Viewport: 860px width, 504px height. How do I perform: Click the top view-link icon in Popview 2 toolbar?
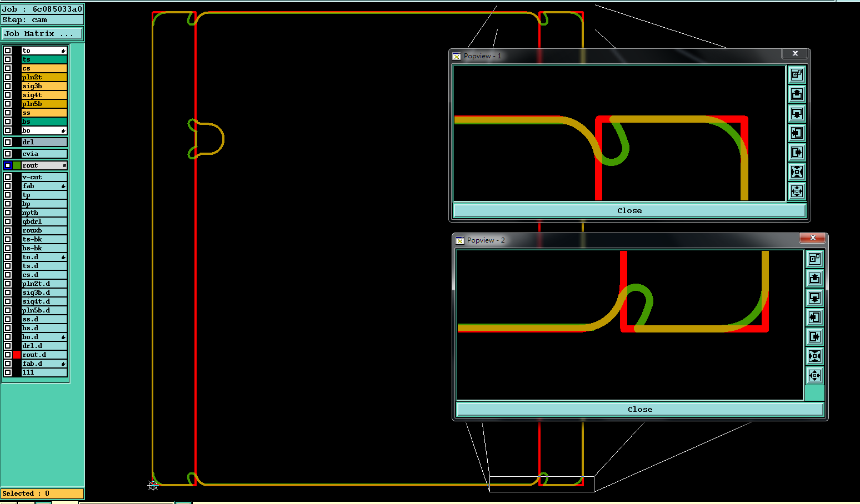pyautogui.click(x=814, y=259)
